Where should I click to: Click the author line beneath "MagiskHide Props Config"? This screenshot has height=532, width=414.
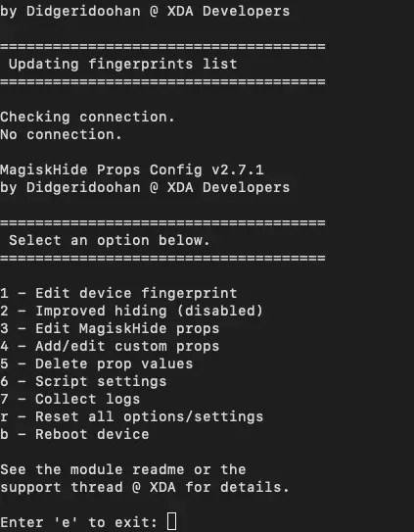click(145, 188)
